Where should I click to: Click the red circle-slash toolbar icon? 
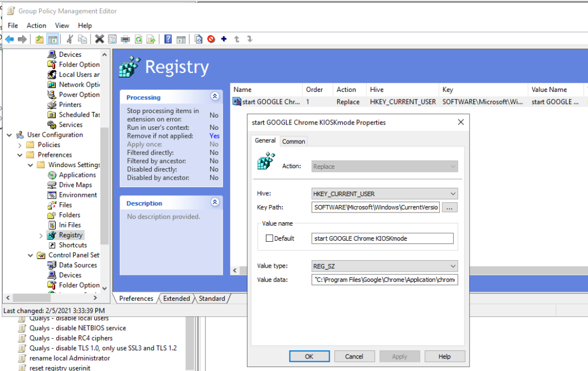211,39
